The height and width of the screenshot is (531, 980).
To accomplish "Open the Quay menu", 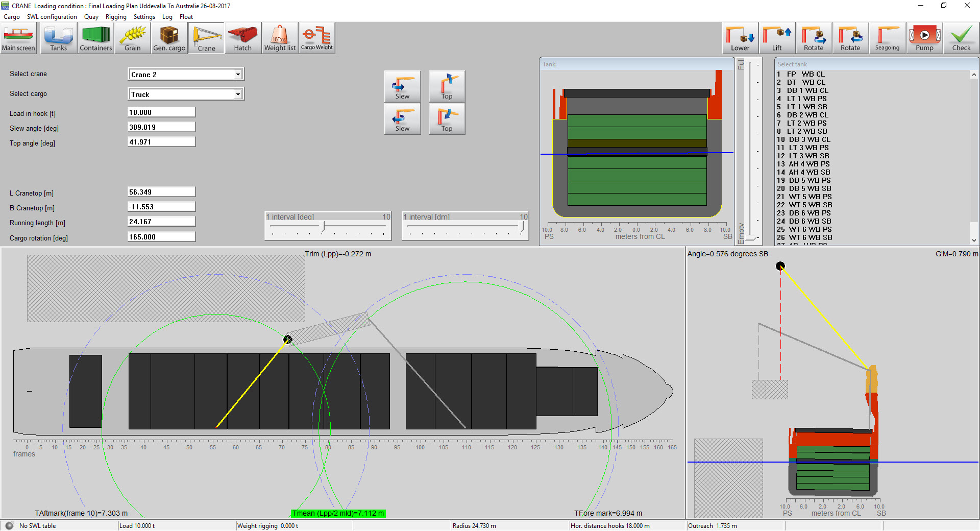I will pos(91,17).
